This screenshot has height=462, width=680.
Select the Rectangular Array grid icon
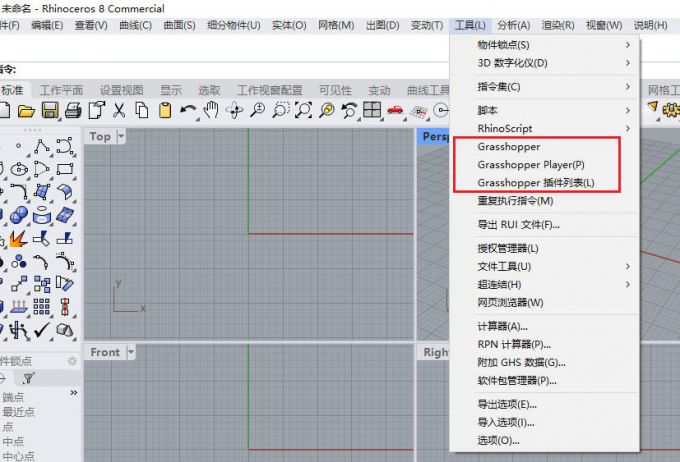pyautogui.click(x=42, y=306)
